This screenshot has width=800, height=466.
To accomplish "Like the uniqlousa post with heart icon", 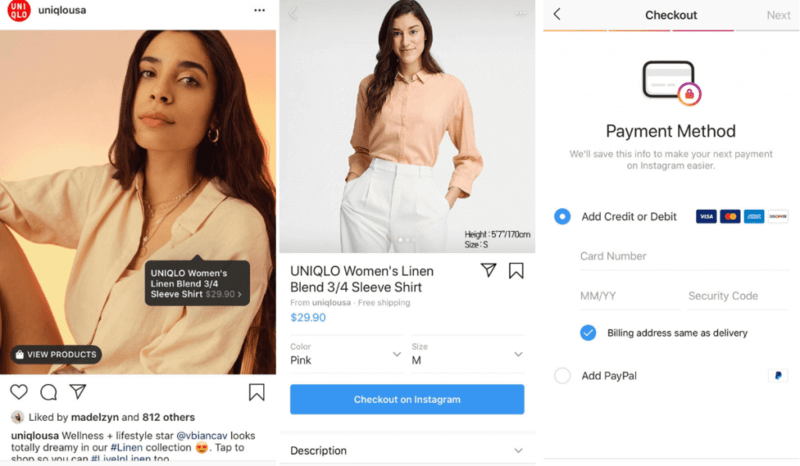I will pos(19,392).
